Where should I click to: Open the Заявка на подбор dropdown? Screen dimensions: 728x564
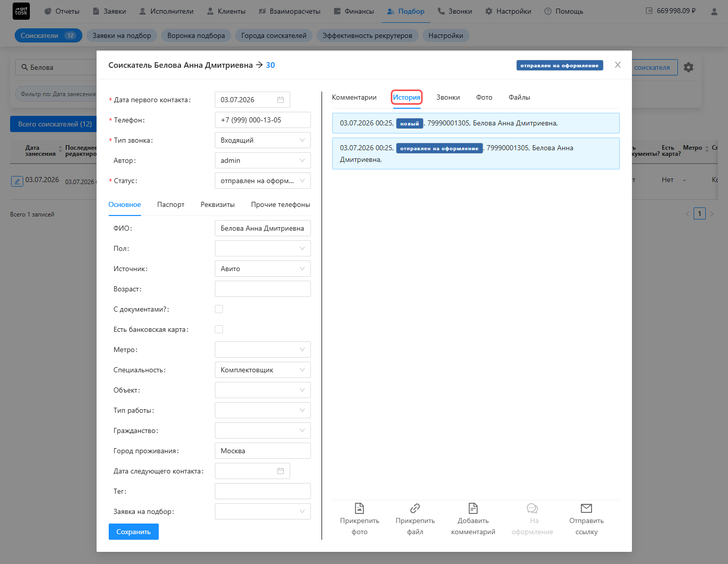click(x=263, y=511)
